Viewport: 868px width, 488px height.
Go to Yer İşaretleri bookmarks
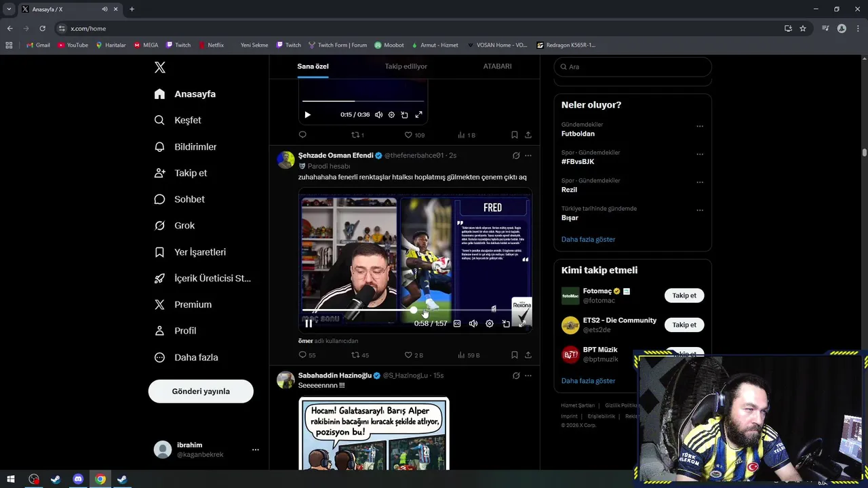190,252
